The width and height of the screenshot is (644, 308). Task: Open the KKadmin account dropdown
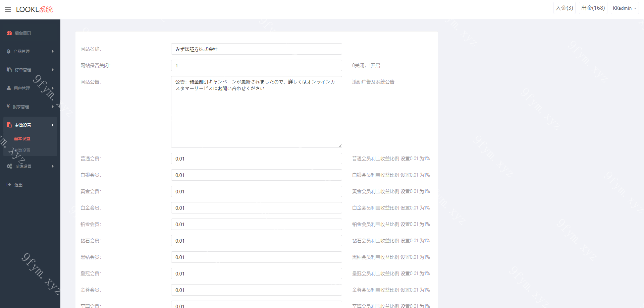click(x=625, y=8)
